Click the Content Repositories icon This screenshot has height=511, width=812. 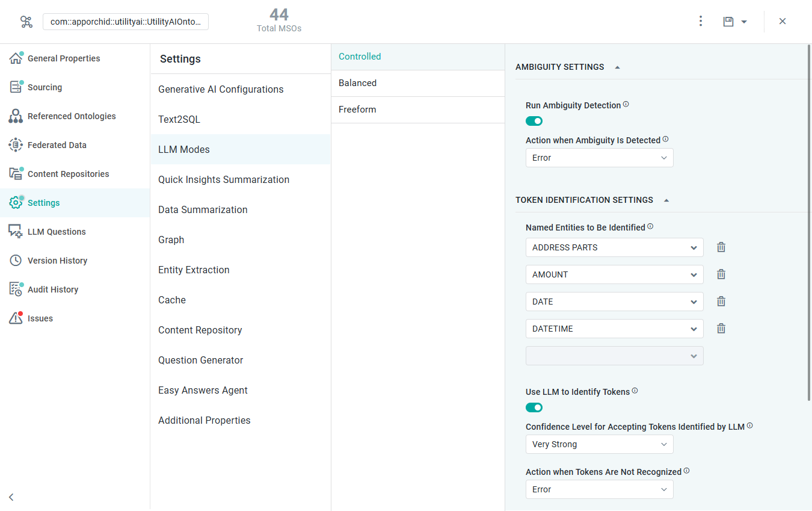pyautogui.click(x=16, y=174)
